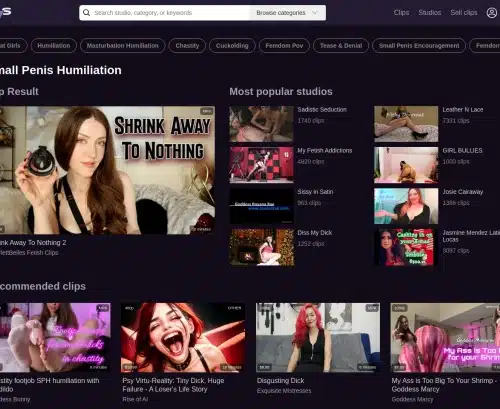Open the Shrink Away To Nothing thumbnail

[107, 170]
